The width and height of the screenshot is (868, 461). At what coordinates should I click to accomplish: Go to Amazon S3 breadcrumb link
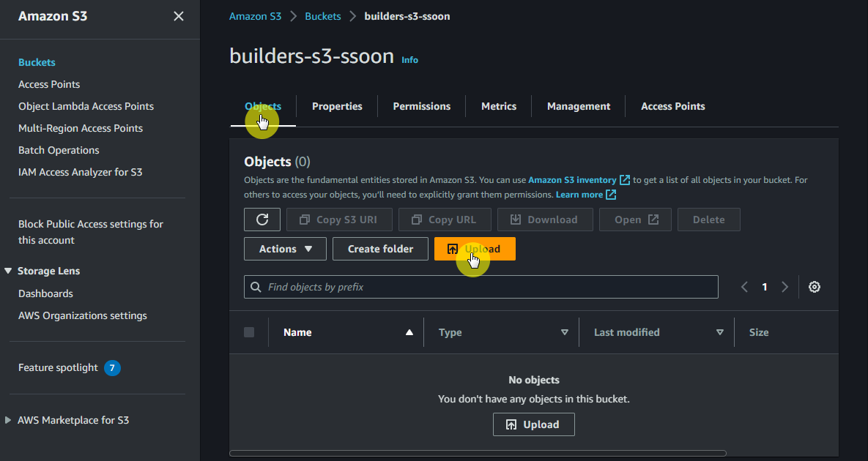coord(255,16)
